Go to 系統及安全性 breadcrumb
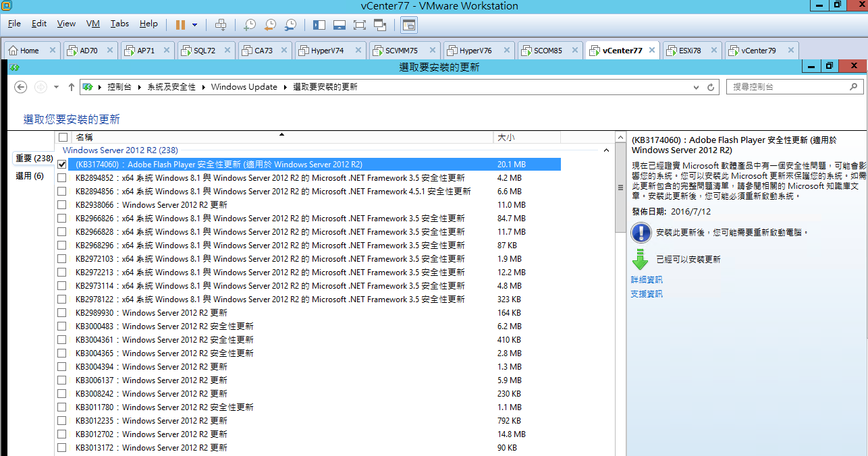The height and width of the screenshot is (456, 868). (171, 87)
